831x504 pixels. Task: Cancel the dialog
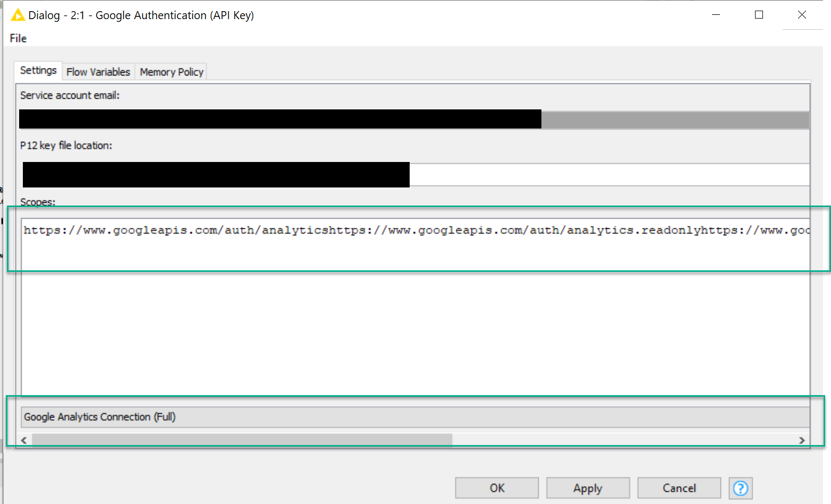[679, 488]
